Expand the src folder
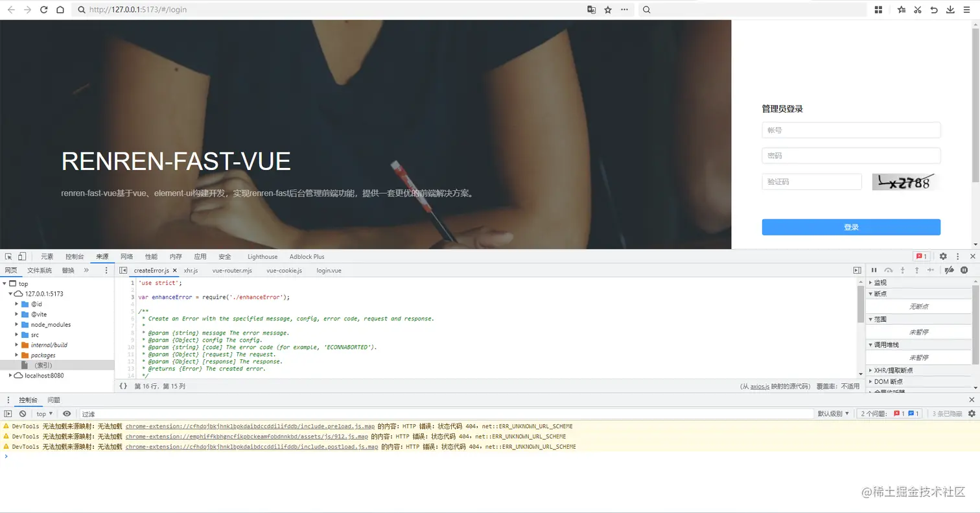 (x=17, y=335)
